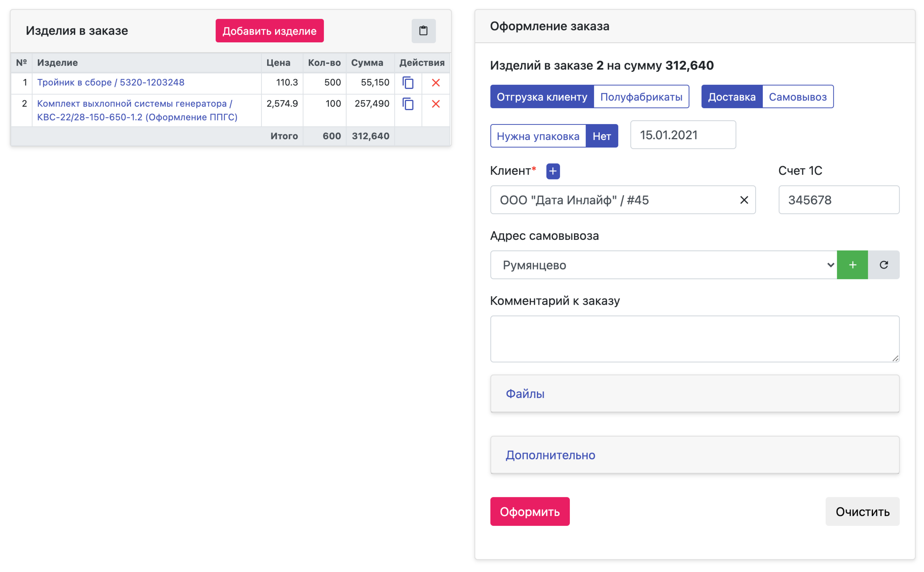This screenshot has width=924, height=572.
Task: Remove the Комплект выхлопной системы row
Action: point(436,104)
